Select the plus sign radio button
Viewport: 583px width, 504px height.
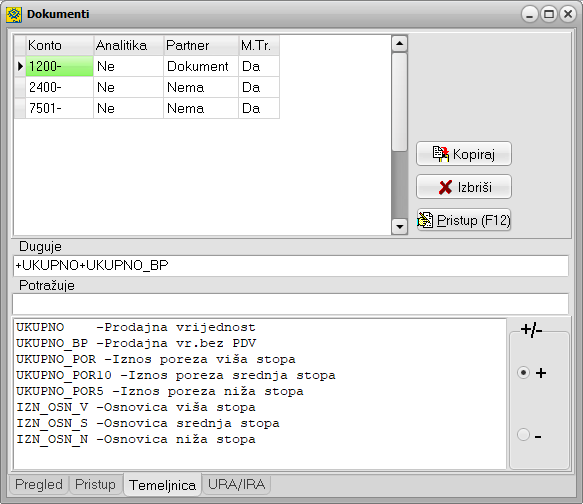524,372
